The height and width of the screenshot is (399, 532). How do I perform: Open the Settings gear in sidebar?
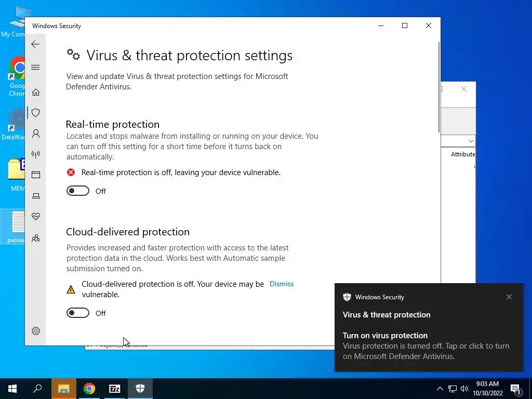coord(36,331)
